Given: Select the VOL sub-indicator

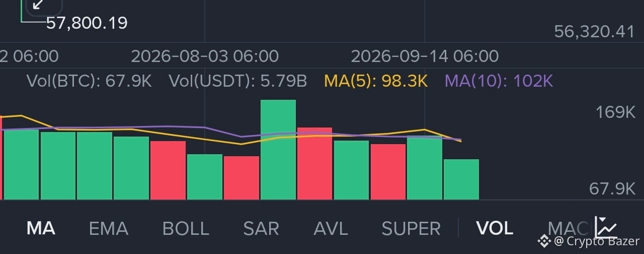Looking at the screenshot, I should 495,229.
